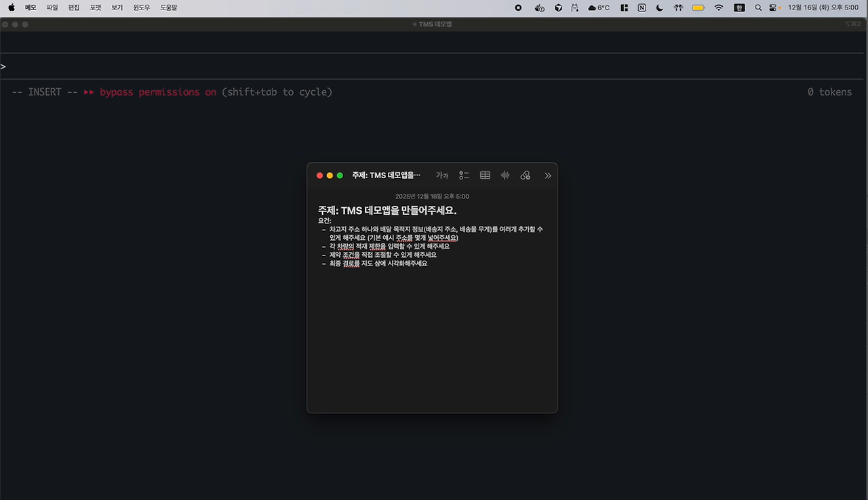Viewport: 868px width, 500px height.
Task: Open the 포맷 menu
Action: click(x=96, y=7)
